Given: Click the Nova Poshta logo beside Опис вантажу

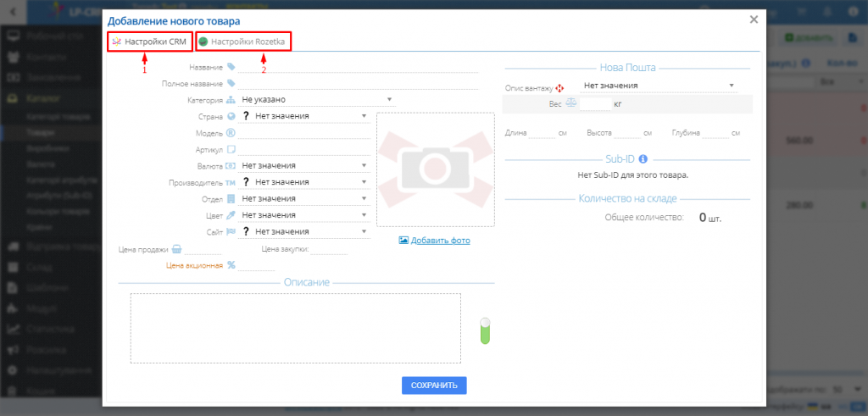Looking at the screenshot, I should click(559, 87).
